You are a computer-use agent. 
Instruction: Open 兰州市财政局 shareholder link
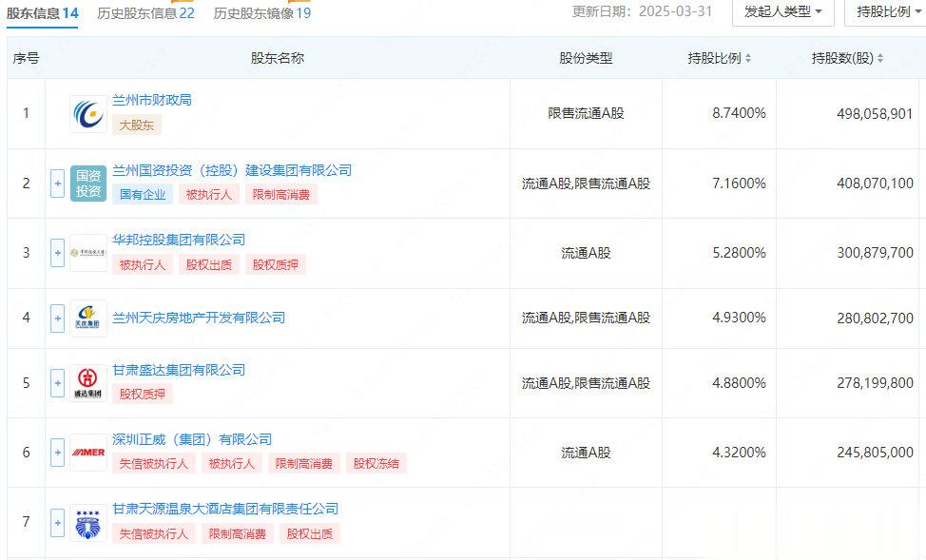[152, 100]
